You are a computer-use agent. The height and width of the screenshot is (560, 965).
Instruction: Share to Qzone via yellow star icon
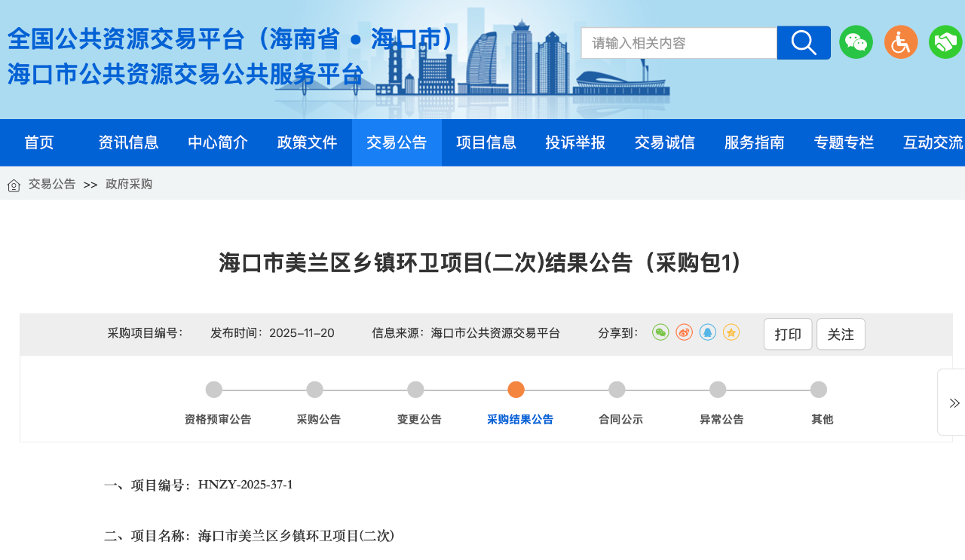click(x=731, y=332)
